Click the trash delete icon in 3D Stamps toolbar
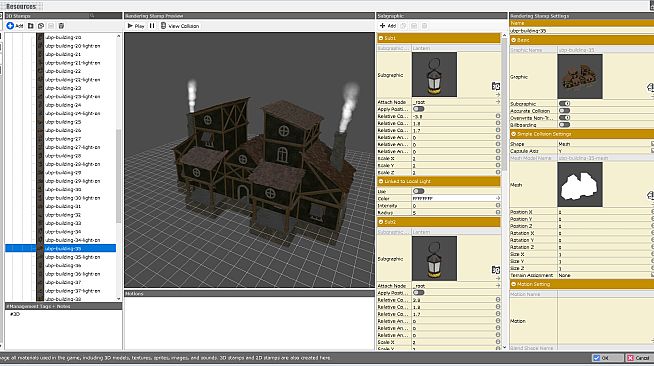Viewport: 654px width, 366px height. pos(61,26)
